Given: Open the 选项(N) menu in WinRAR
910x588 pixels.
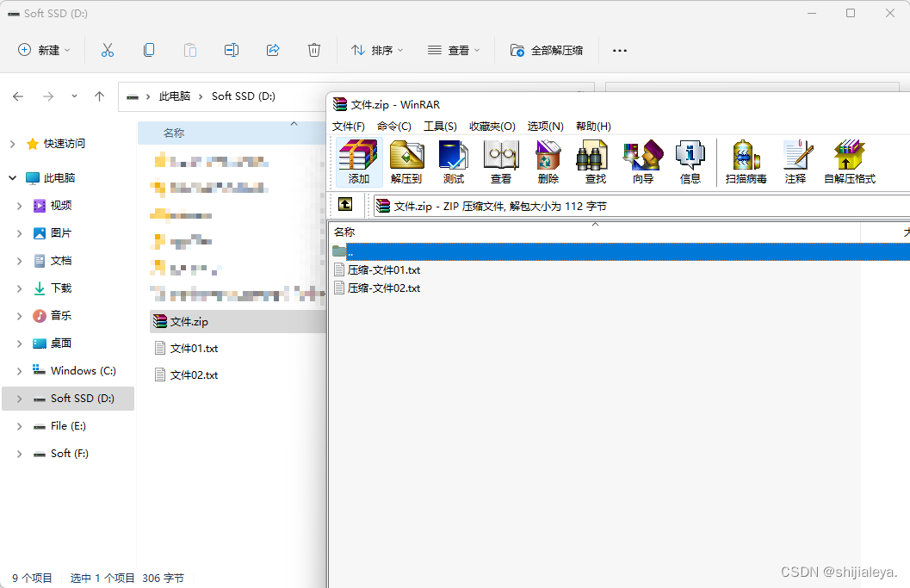Looking at the screenshot, I should tap(545, 126).
